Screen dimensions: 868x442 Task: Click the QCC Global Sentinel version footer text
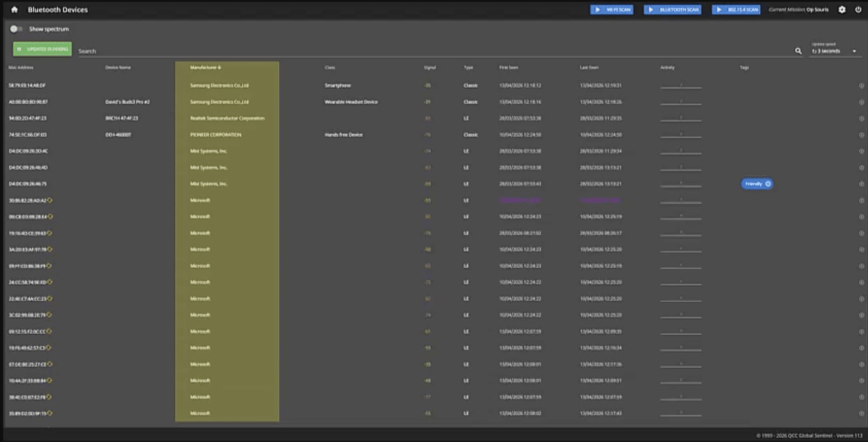pyautogui.click(x=810, y=435)
